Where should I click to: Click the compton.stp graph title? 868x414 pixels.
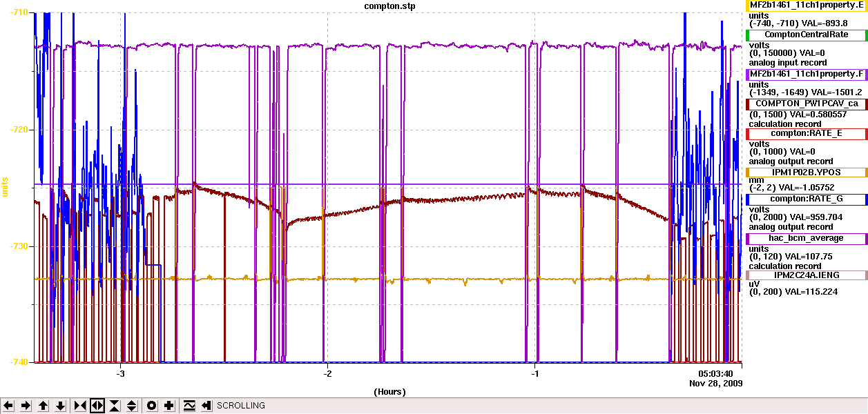pyautogui.click(x=389, y=6)
